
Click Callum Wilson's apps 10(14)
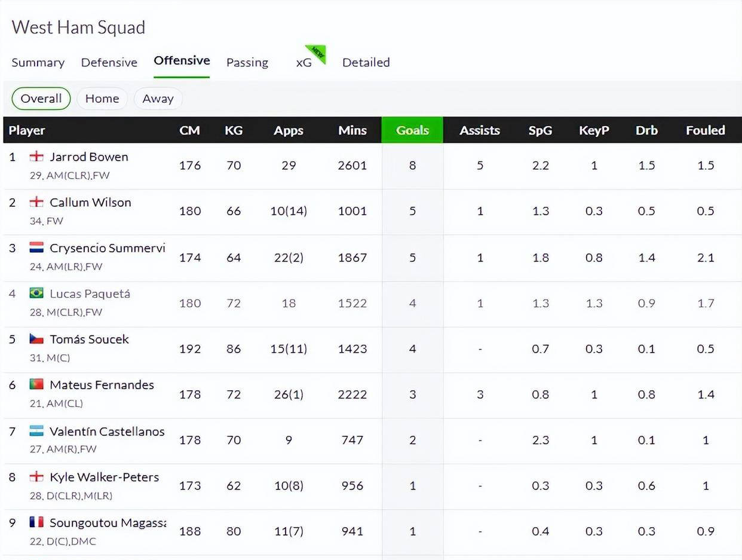[289, 211]
